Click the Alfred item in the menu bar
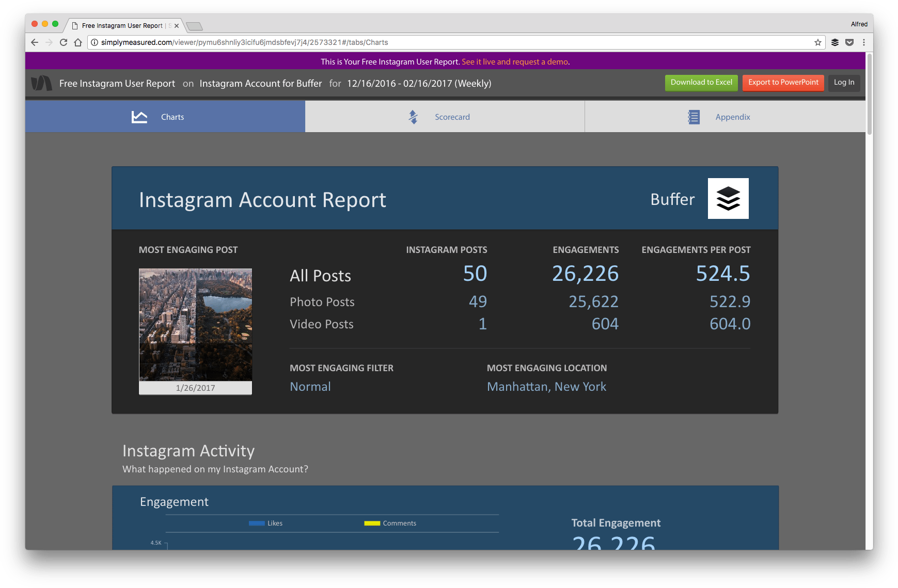The height and width of the screenshot is (588, 898). (x=859, y=24)
